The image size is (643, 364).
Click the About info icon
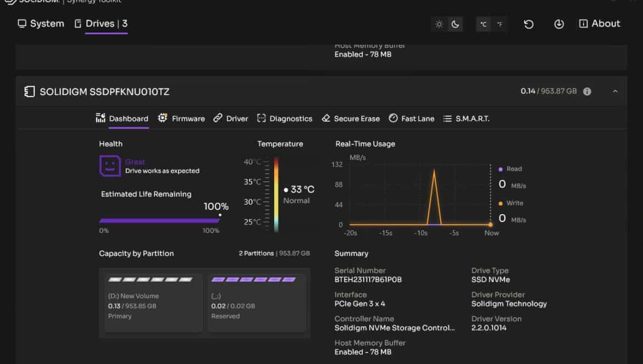click(x=583, y=24)
